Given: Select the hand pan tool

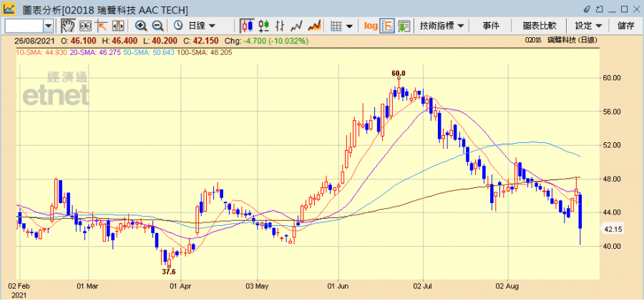Looking at the screenshot, I should 67,26.
